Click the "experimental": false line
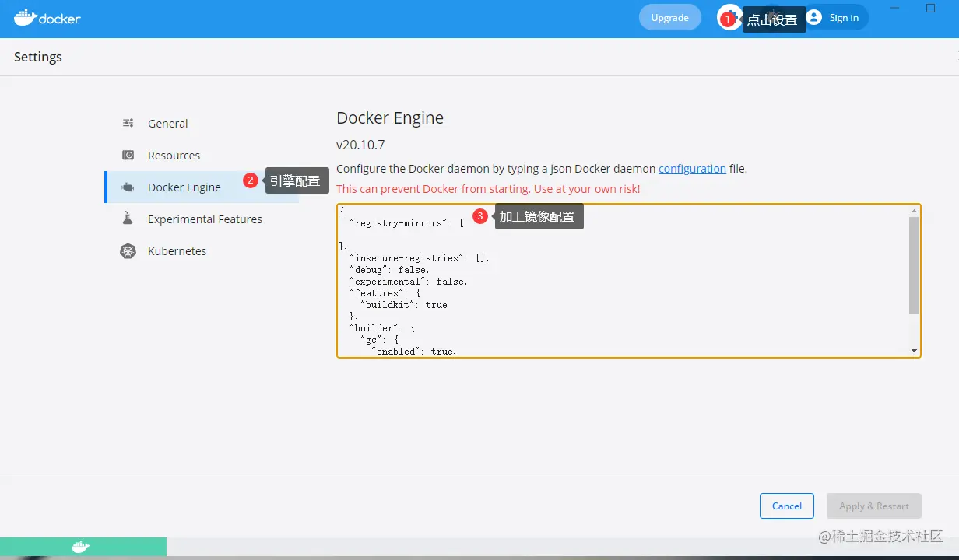959x560 pixels. pyautogui.click(x=408, y=282)
